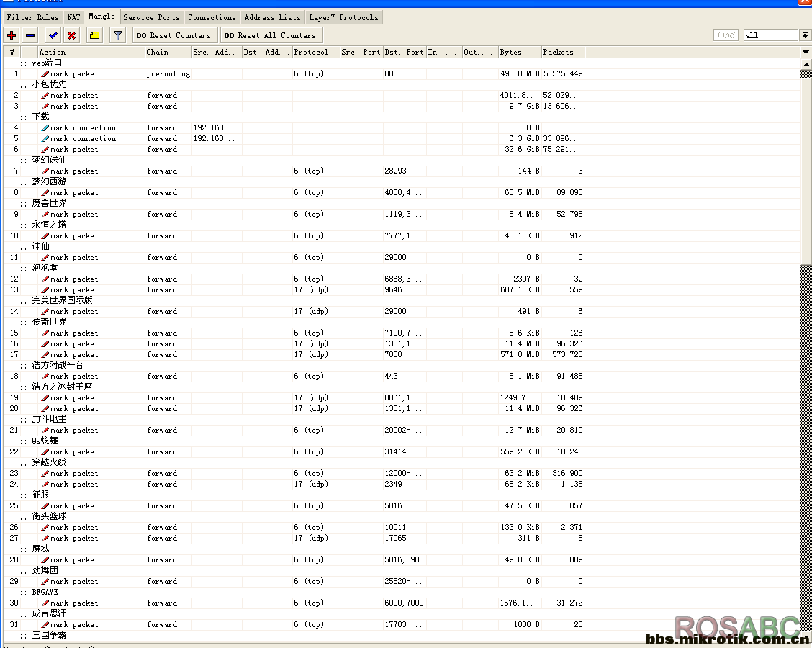
Task: Click the 'all' combo box field
Action: pyautogui.click(x=770, y=35)
